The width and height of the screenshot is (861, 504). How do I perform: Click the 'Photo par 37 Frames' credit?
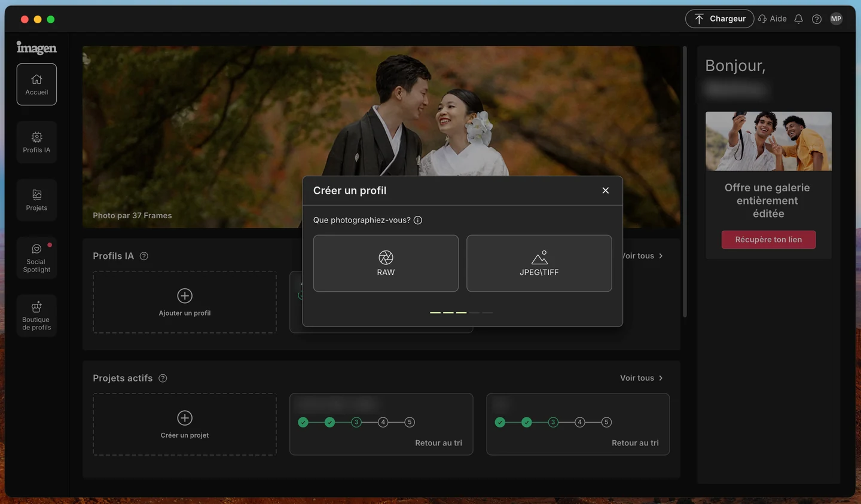point(132,215)
